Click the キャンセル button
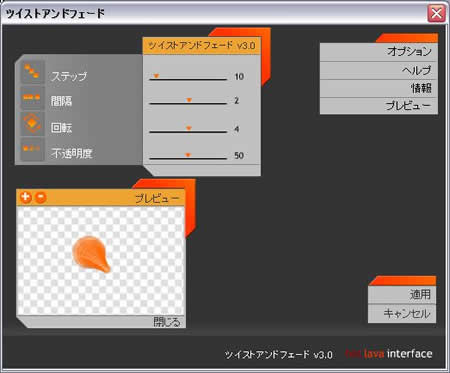 402,314
